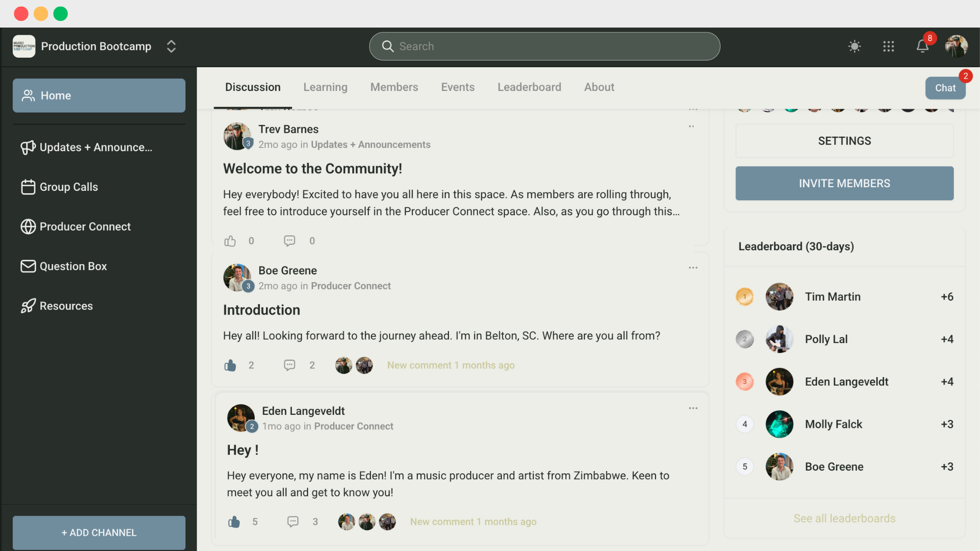Click Producer Connect link in Eden's post
This screenshot has height=551, width=980.
point(354,427)
